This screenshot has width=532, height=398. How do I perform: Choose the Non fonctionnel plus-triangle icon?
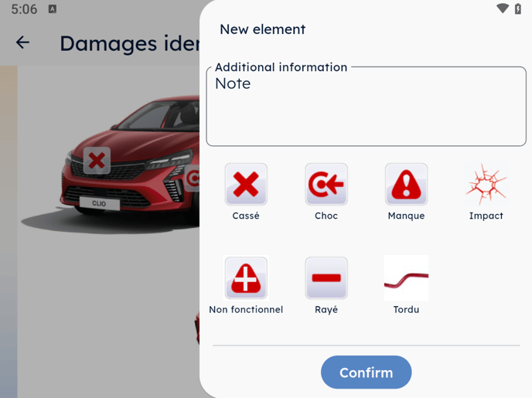(x=246, y=278)
